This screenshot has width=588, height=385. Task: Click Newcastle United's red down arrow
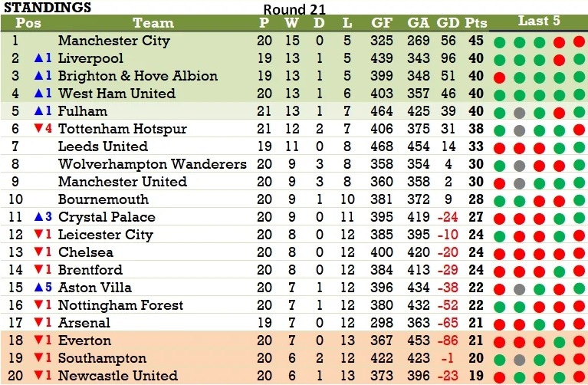(38, 375)
